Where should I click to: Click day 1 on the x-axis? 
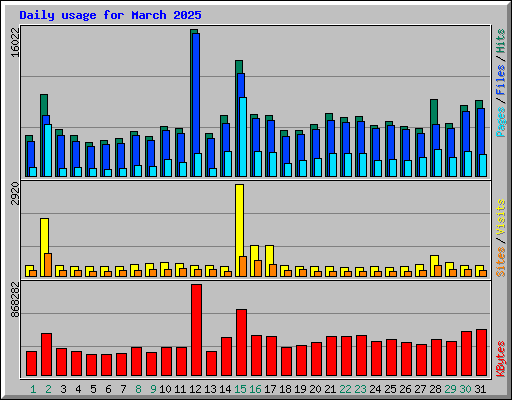click(x=33, y=389)
